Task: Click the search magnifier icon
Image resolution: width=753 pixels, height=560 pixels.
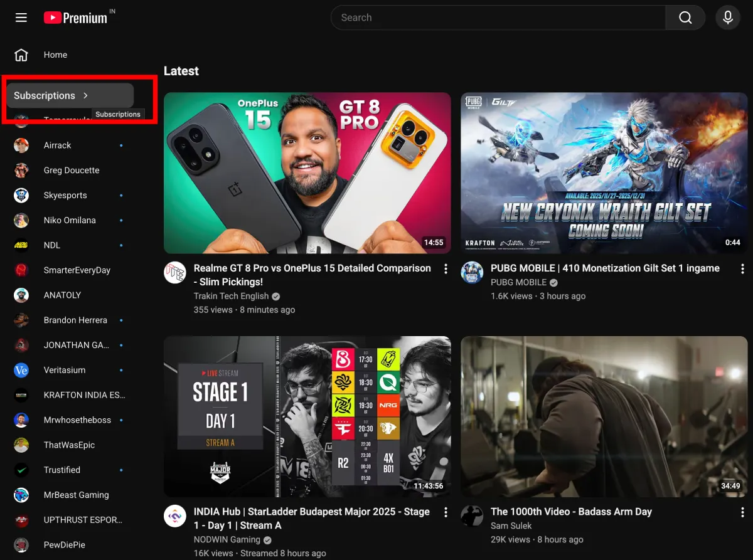Action: [685, 17]
